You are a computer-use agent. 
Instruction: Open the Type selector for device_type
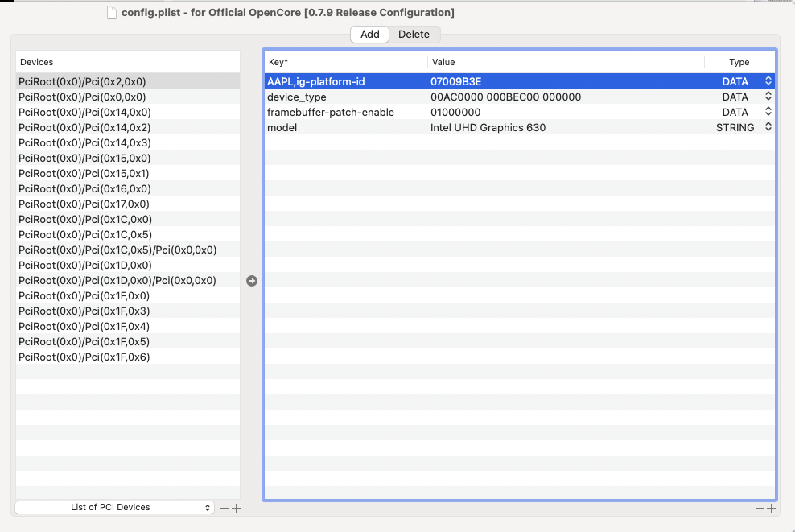(x=768, y=97)
